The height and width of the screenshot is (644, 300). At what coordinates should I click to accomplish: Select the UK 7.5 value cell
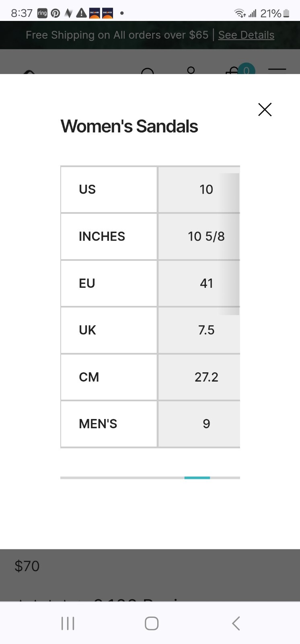(x=199, y=330)
